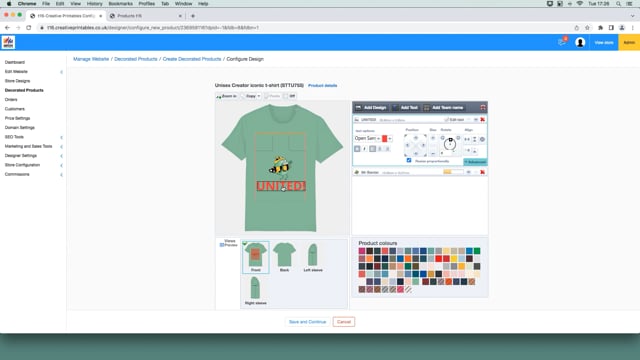Click the fullscreen icon on designer panel
Image resolution: width=640 pixels, height=360 pixels.
483,108
